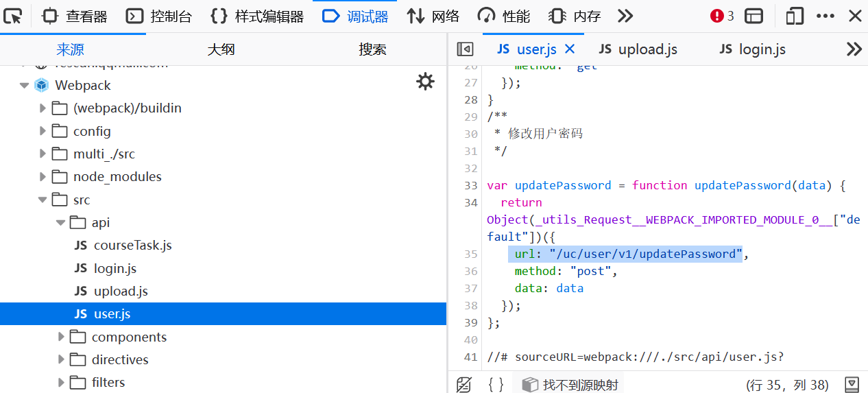
Task: Collapse the sources pane sidebar icon
Action: (465, 49)
